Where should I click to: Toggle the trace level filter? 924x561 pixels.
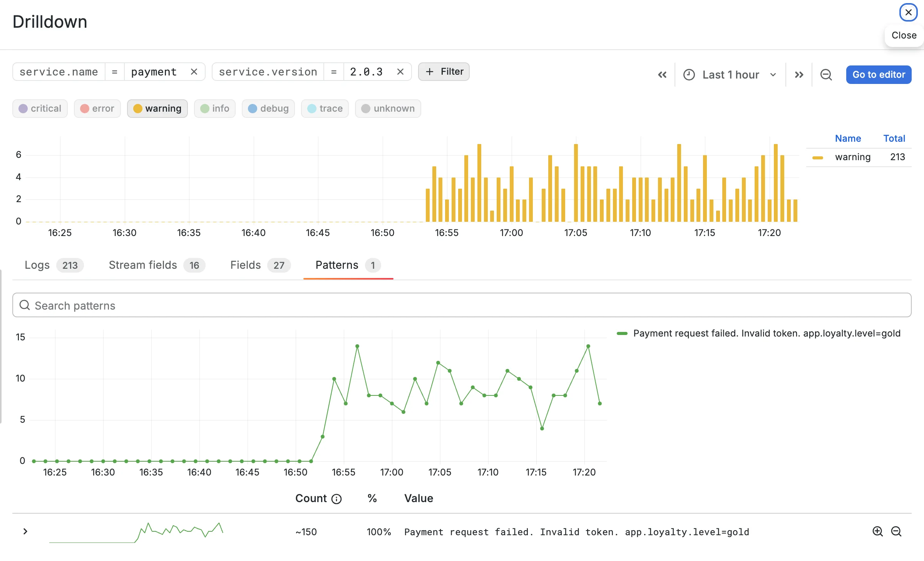click(325, 109)
